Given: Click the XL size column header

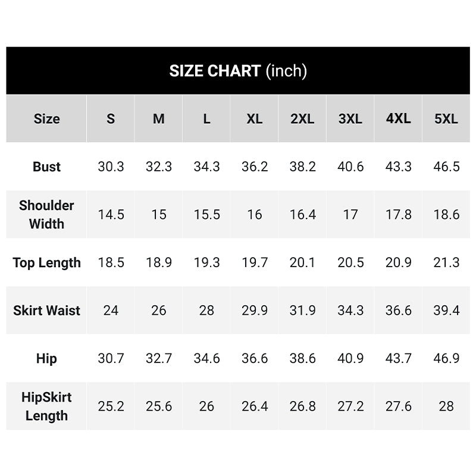Looking at the screenshot, I should click(255, 118).
